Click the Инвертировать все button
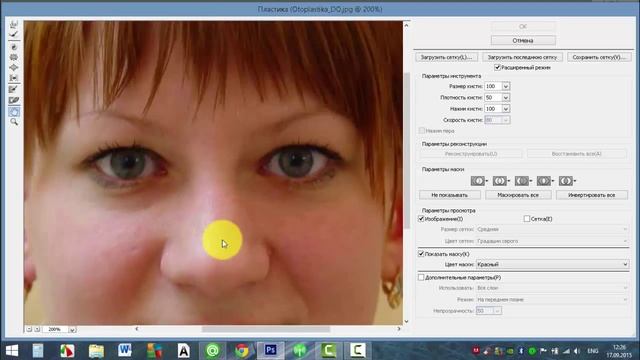The image size is (640, 360). 591,195
